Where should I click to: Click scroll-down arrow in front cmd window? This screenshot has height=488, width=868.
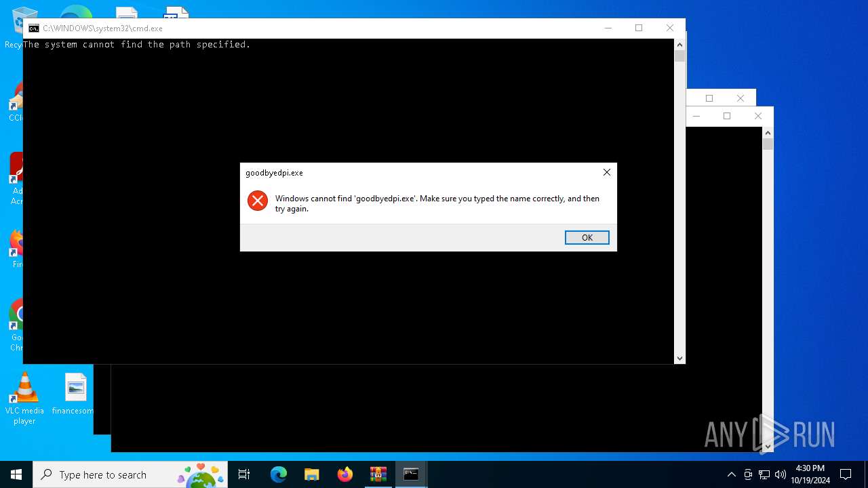679,358
